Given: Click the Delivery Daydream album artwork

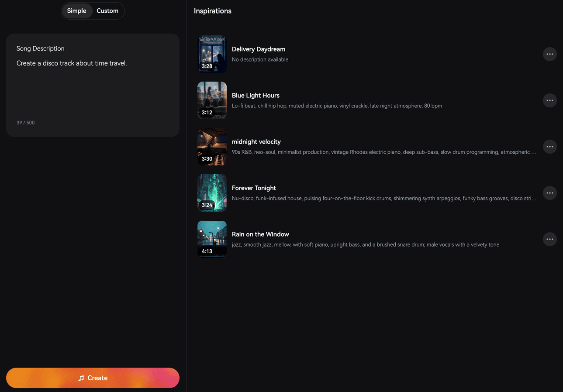Looking at the screenshot, I should pos(212,54).
